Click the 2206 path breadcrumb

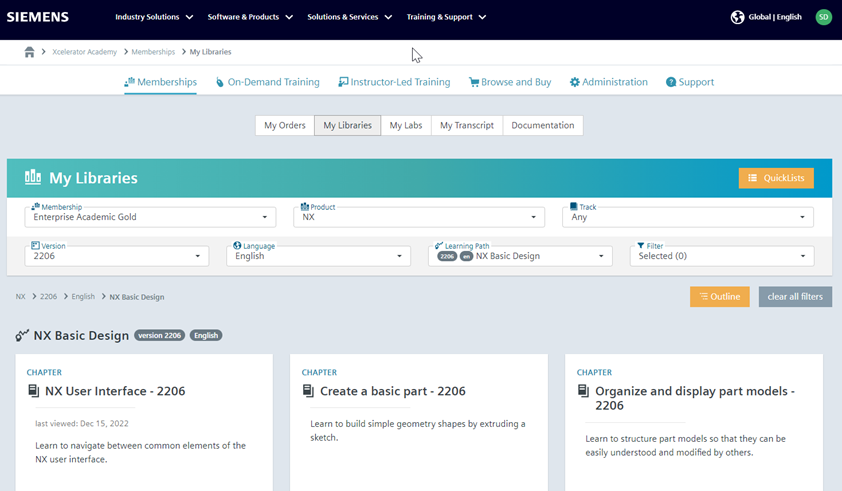pos(48,297)
